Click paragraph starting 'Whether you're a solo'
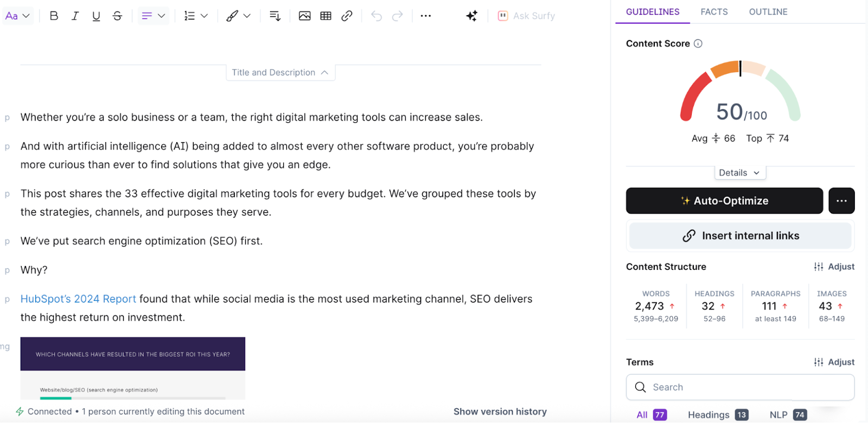This screenshot has height=423, width=868. 252,117
